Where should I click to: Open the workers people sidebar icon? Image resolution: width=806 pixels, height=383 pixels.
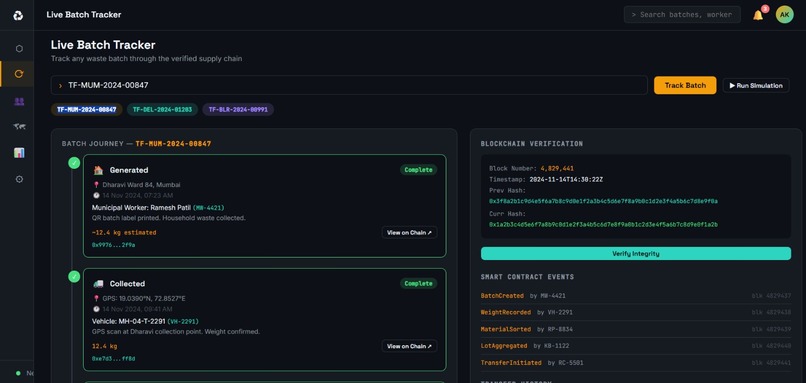[x=19, y=101]
